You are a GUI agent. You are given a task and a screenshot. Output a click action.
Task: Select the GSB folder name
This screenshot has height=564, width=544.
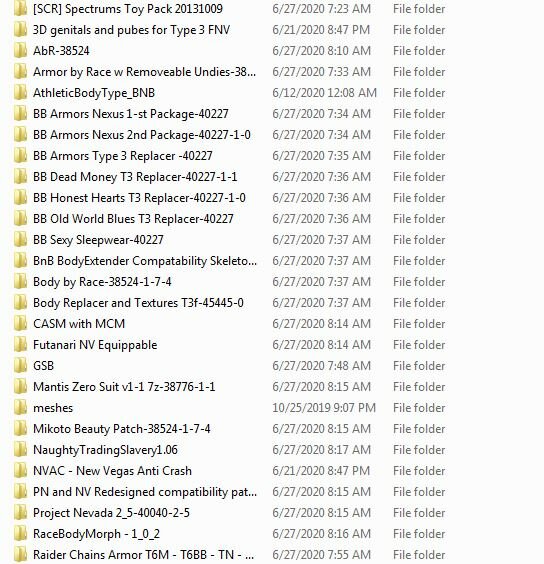[43, 365]
